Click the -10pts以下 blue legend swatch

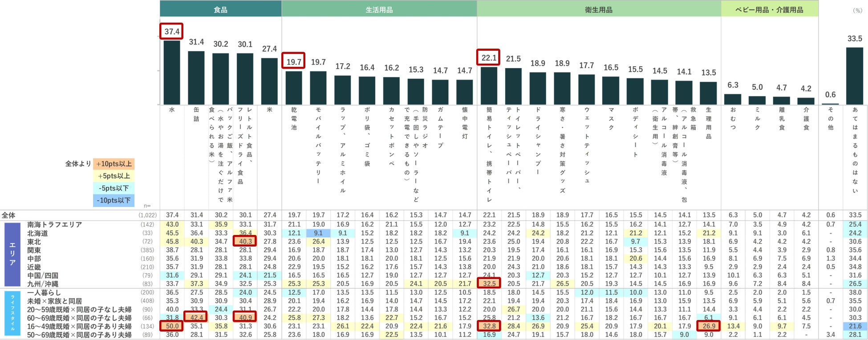tap(114, 200)
